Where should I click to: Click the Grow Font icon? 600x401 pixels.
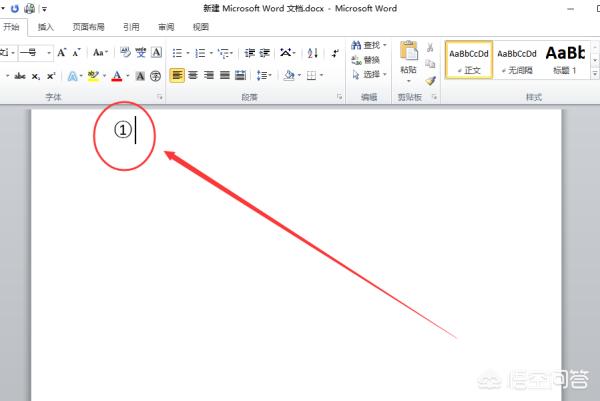point(62,53)
